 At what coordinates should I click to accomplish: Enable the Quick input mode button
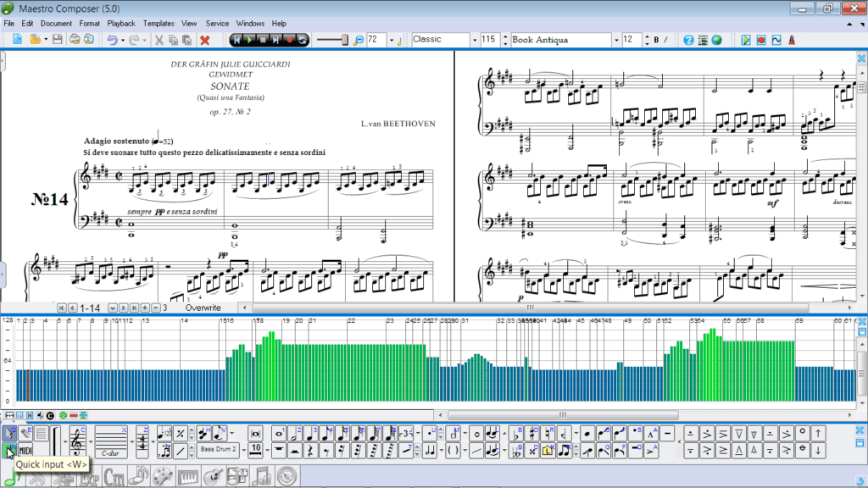[10, 451]
